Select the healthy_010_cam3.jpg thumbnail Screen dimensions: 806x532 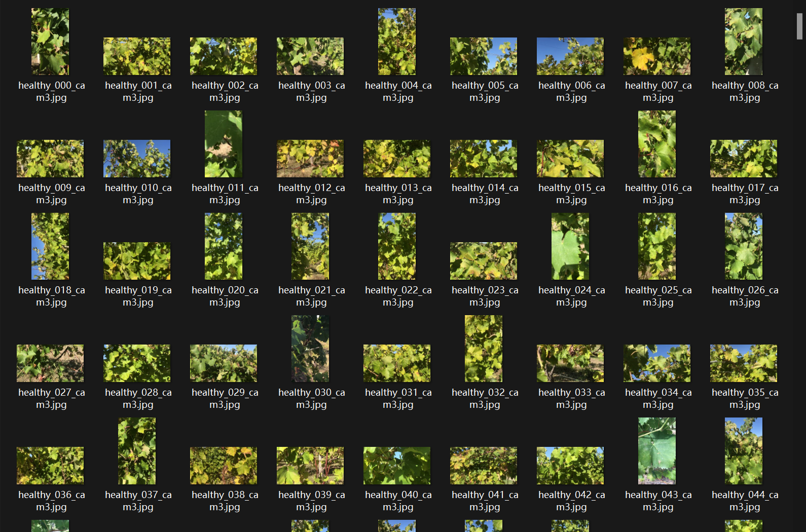coord(137,159)
